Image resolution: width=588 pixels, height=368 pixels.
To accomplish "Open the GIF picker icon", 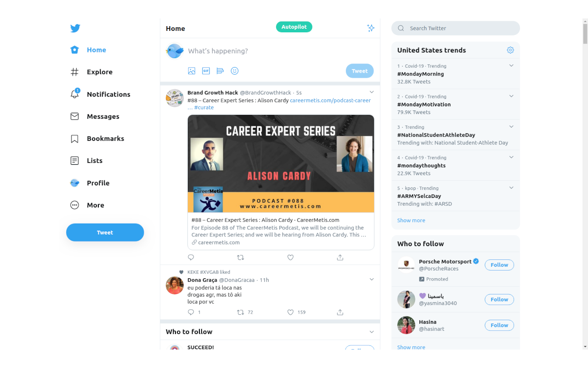I will point(206,71).
